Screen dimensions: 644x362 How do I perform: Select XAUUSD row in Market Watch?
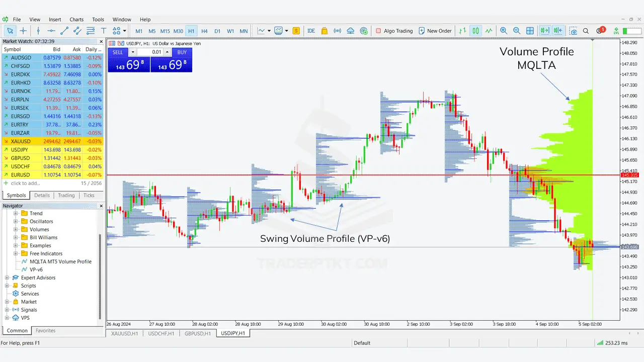pyautogui.click(x=52, y=141)
